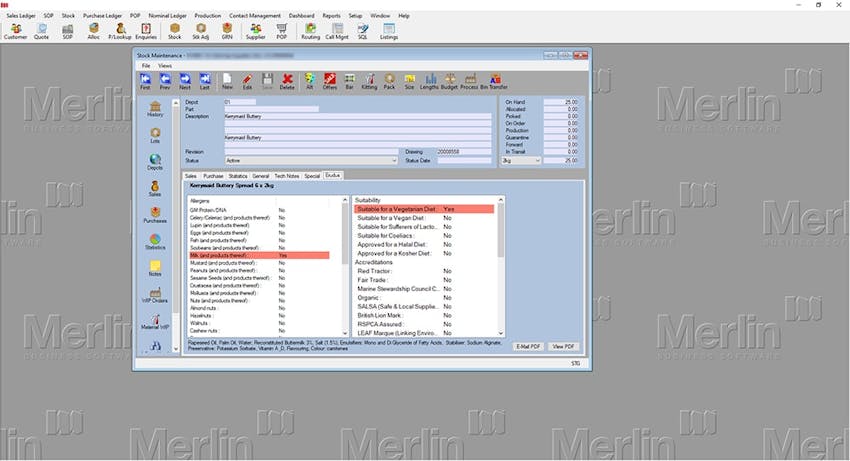Click the Edit pencil icon
850x461 pixels.
(x=247, y=81)
